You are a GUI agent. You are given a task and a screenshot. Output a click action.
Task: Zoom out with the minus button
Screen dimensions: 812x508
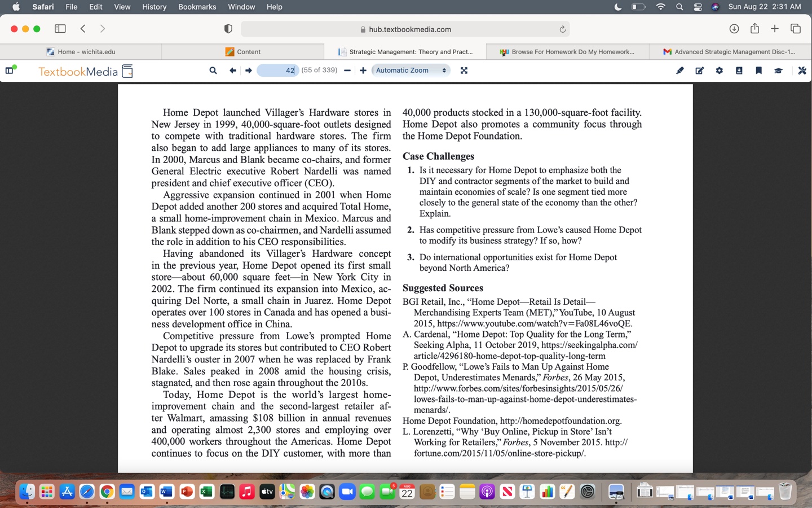pos(347,71)
